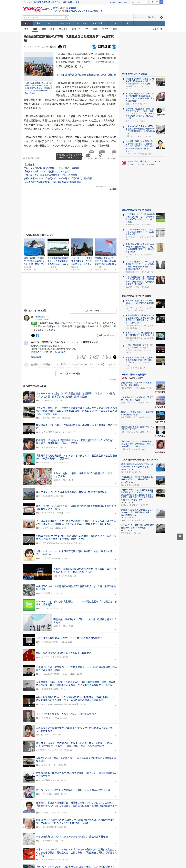Open ranking item 1 万博会場で現金は一切使えず
186x868 pixels.
(x=139, y=81)
